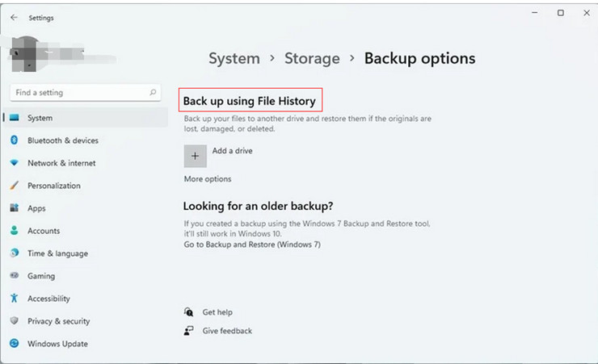
Task: Click the Gaming controller icon
Action: (x=15, y=275)
